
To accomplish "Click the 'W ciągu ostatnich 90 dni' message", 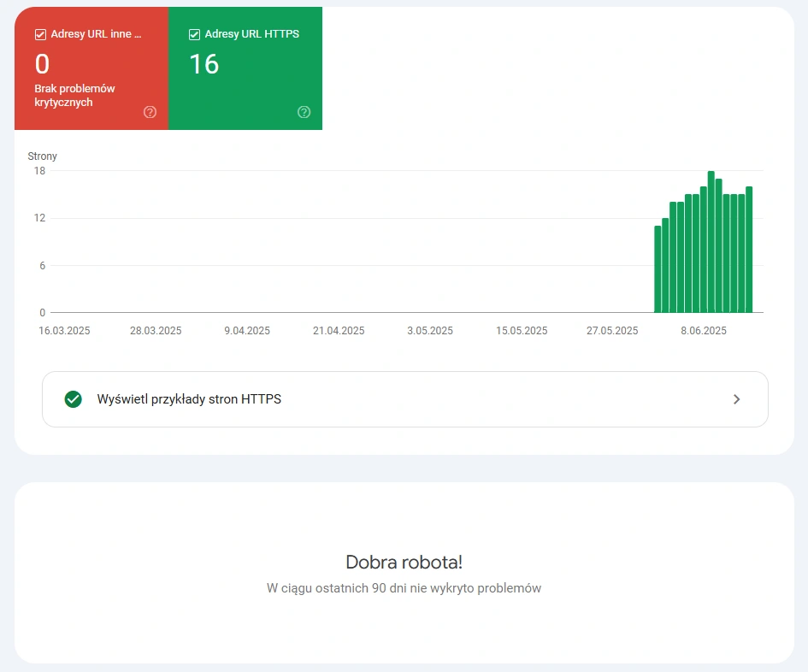I will point(404,588).
